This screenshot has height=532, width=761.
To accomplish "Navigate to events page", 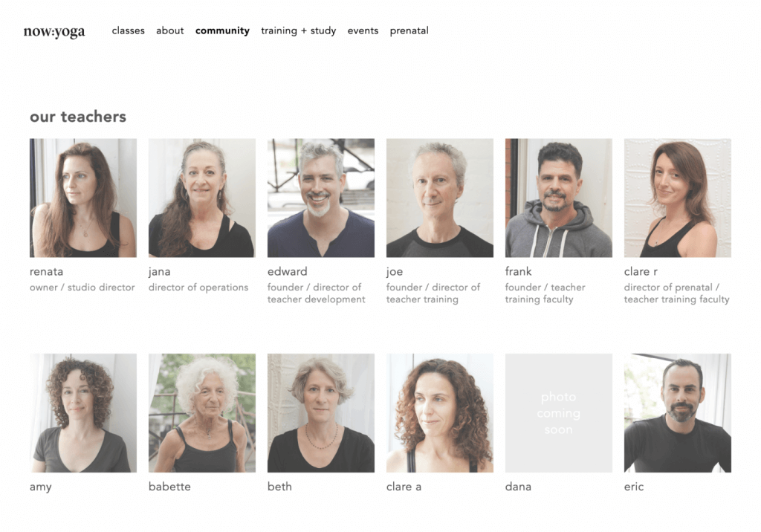I will point(363,30).
